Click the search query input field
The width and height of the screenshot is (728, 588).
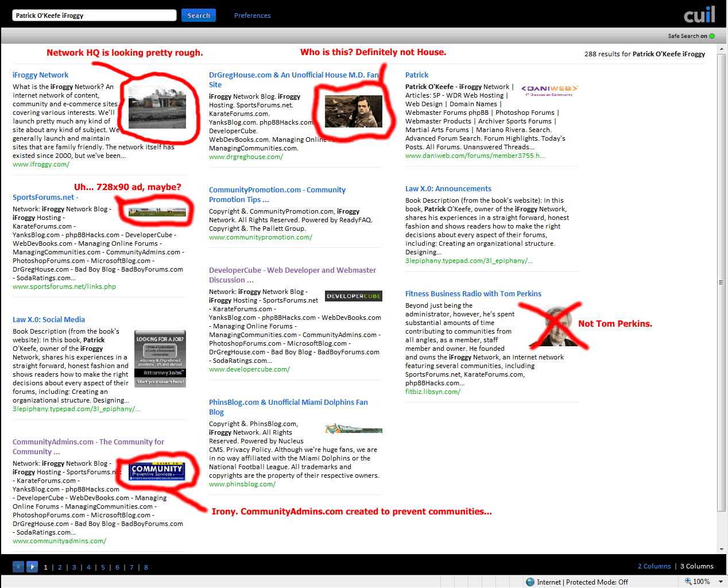tap(94, 16)
